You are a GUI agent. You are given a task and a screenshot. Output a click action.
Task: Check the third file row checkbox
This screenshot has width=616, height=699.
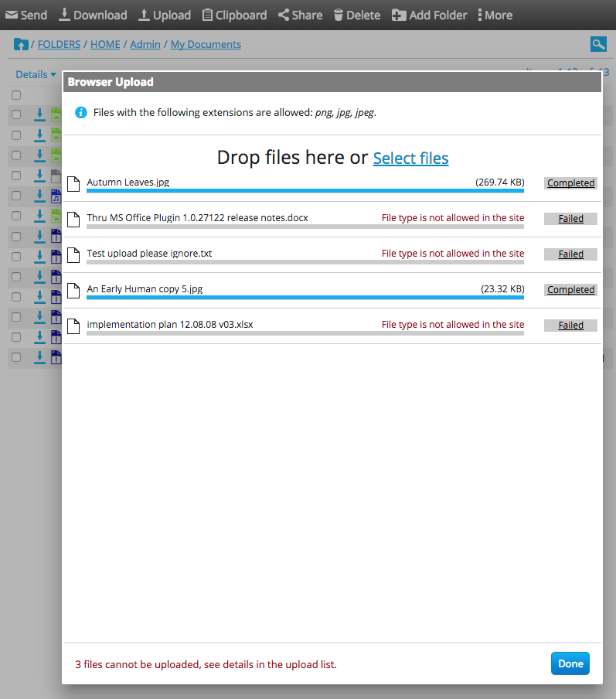(x=16, y=155)
